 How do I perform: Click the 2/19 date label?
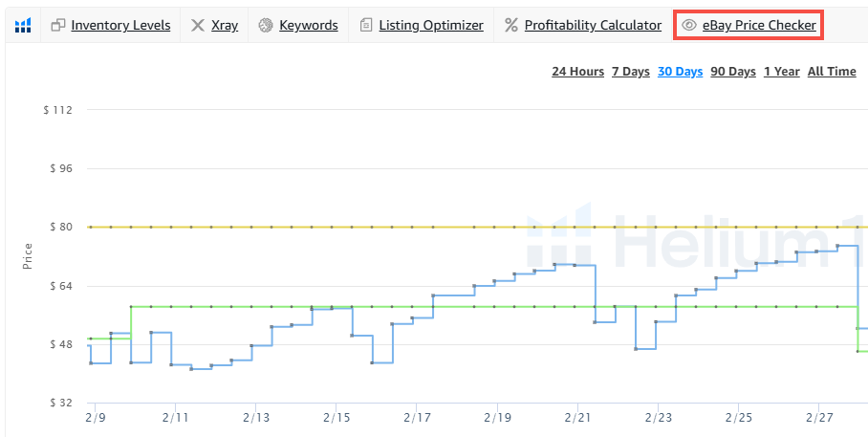(x=497, y=418)
